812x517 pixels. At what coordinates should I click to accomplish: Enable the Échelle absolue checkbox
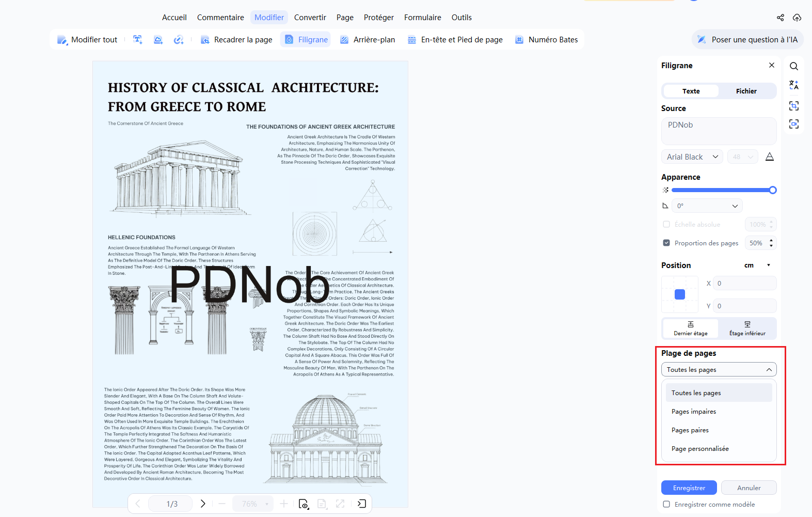pyautogui.click(x=666, y=224)
